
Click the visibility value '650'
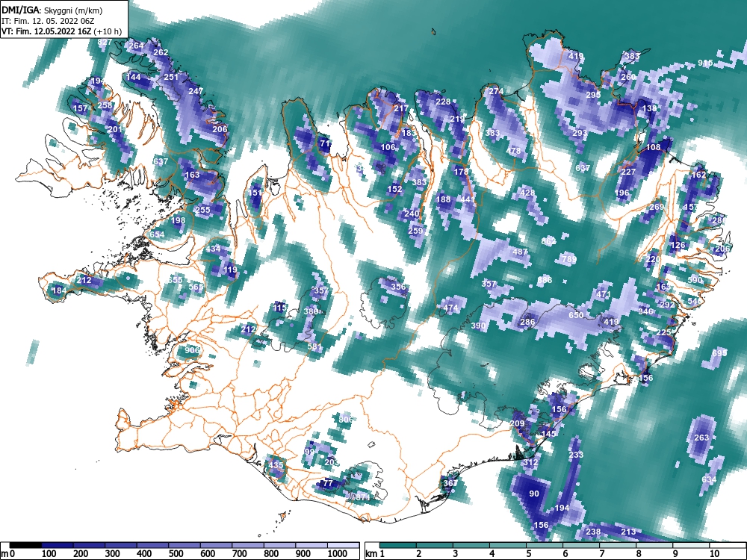tap(576, 315)
